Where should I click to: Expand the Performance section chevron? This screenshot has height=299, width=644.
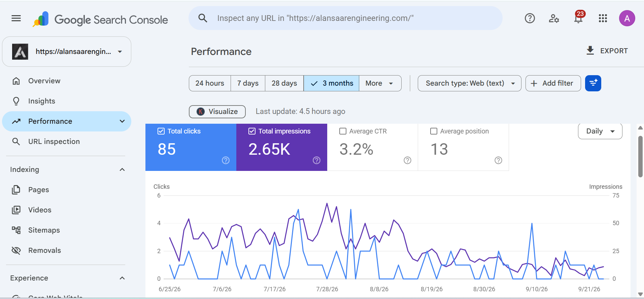(122, 121)
